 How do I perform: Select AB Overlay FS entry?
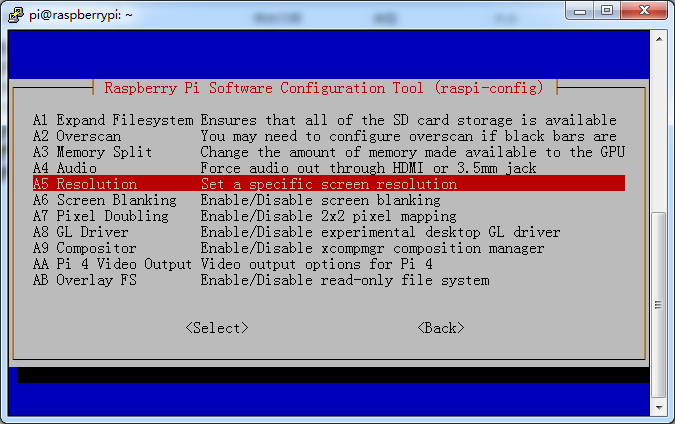pos(329,280)
